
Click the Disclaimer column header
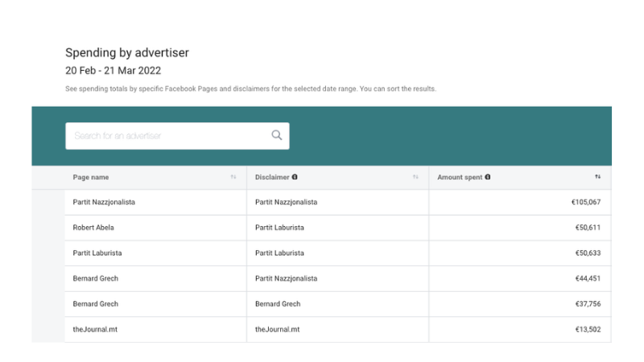point(272,177)
